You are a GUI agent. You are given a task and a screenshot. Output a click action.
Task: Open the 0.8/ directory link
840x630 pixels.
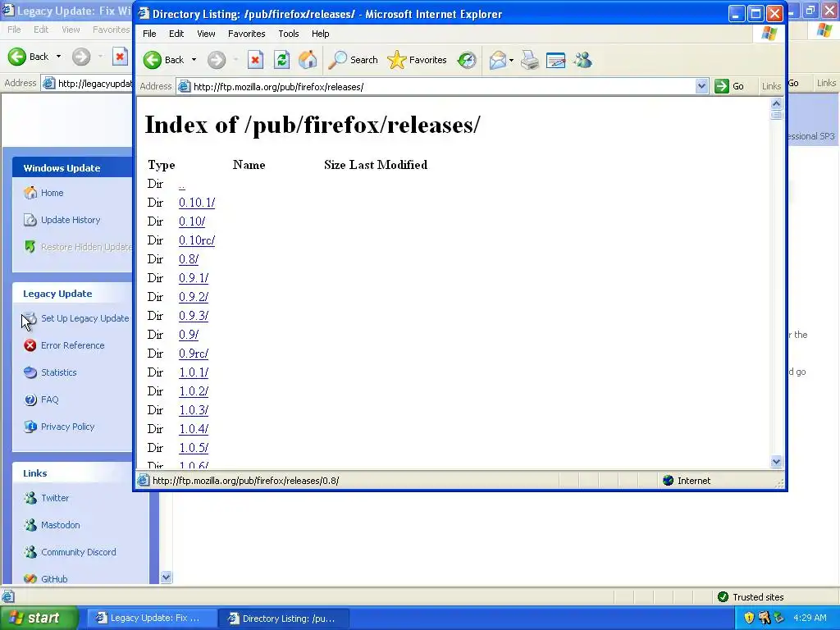pos(189,259)
